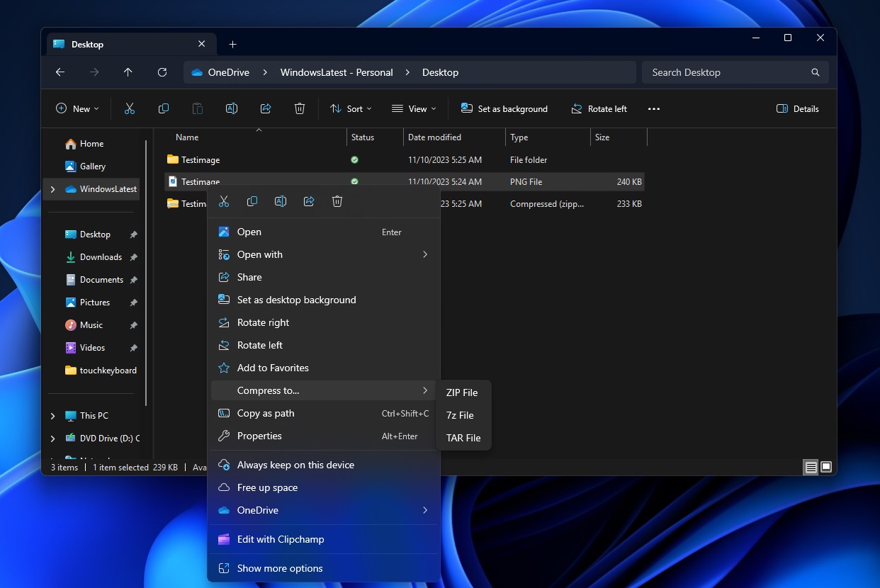Expand the This PC tree node
Viewport: 880px width, 588px height.
(53, 416)
